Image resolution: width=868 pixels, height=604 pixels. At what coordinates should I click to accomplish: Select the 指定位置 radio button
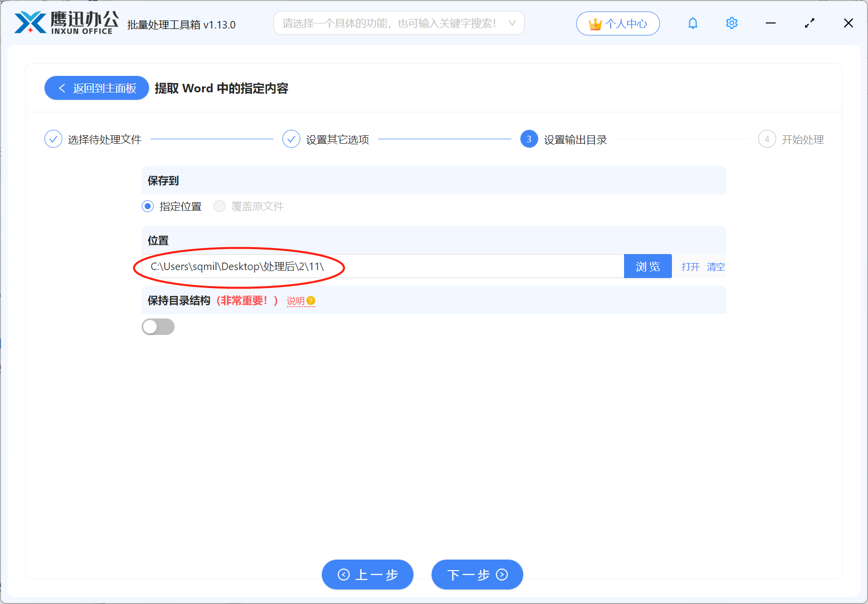(x=148, y=206)
